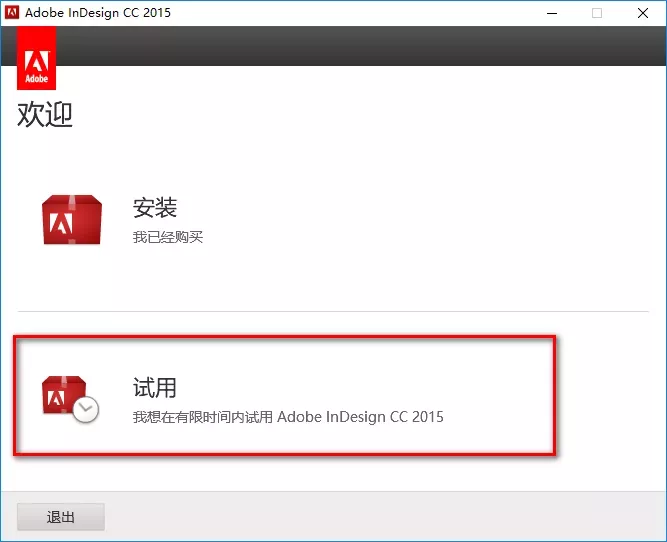Click the trial box icon with clock
Image resolution: width=667 pixels, height=542 pixels.
click(x=67, y=396)
